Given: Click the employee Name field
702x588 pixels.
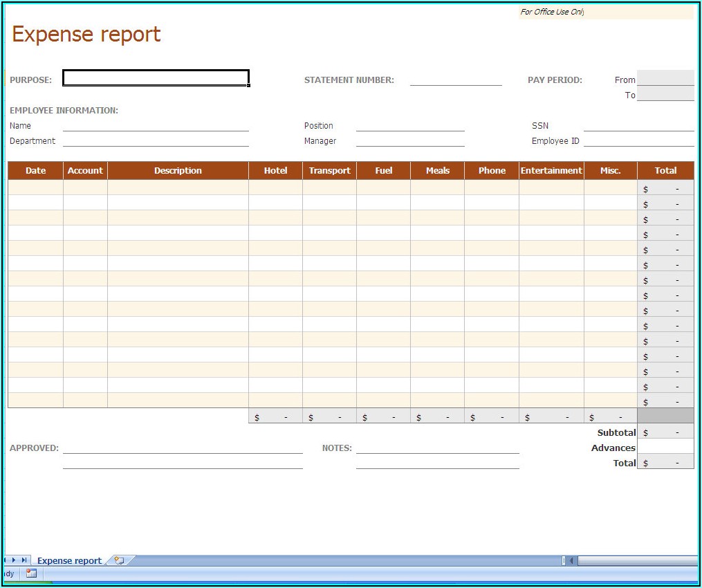Looking at the screenshot, I should 156,125.
